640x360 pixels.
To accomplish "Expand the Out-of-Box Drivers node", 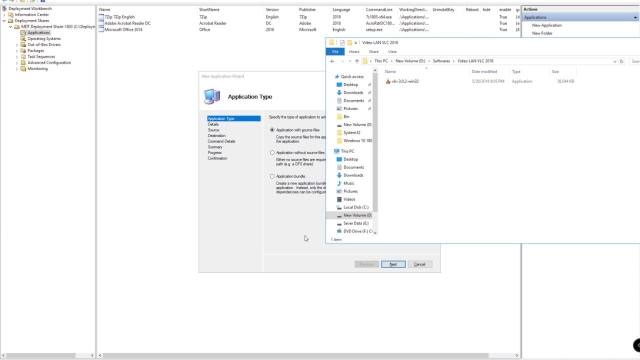I will point(17,44).
